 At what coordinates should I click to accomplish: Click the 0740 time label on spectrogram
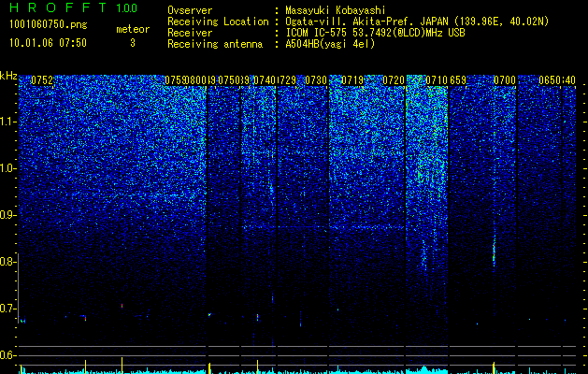265,80
